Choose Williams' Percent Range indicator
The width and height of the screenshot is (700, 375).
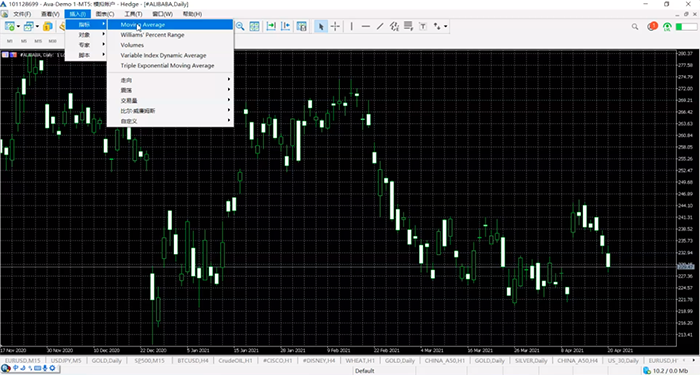[x=170, y=35]
